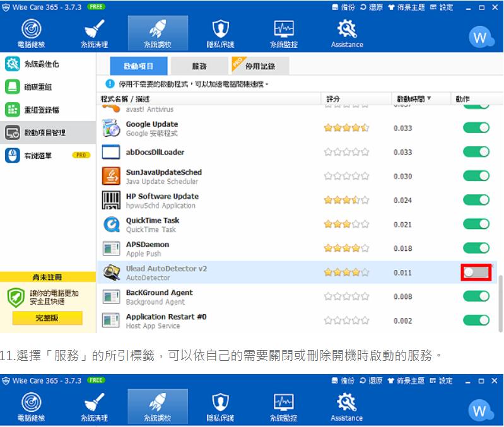
Task: Rate abDocsDllLoader with the empty stars
Action: 346,152
